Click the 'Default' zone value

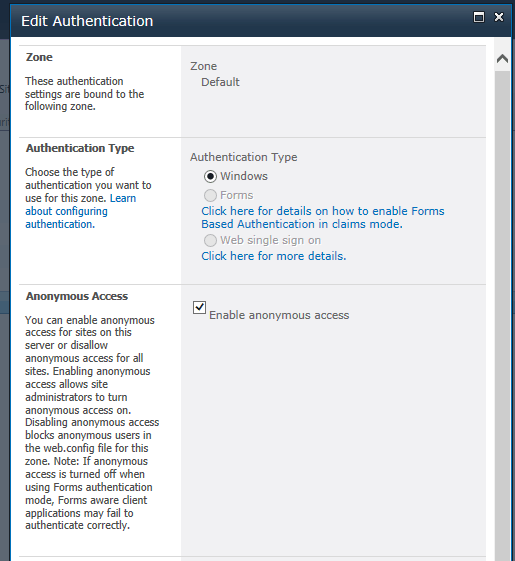coord(220,82)
